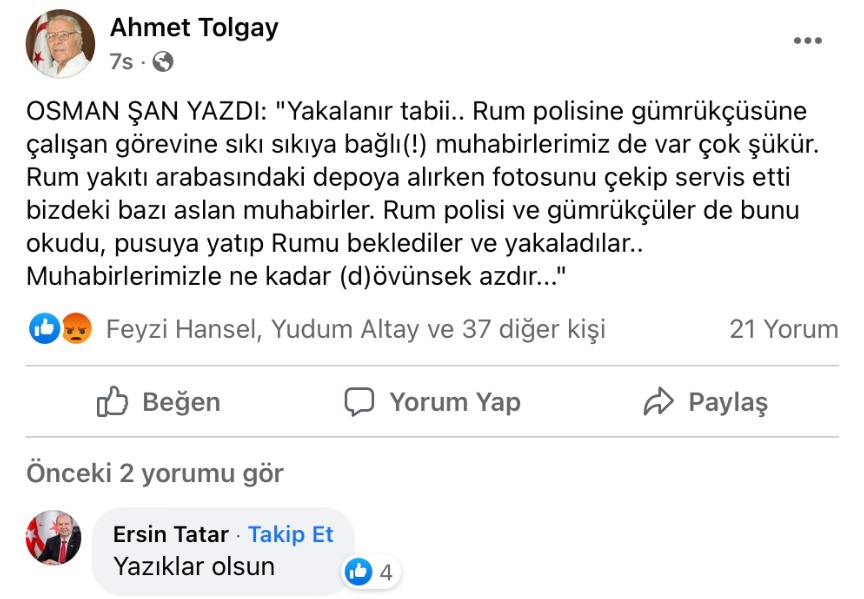Click the thumbs-up icon beside Beğen
The width and height of the screenshot is (864, 599).
coord(112,402)
